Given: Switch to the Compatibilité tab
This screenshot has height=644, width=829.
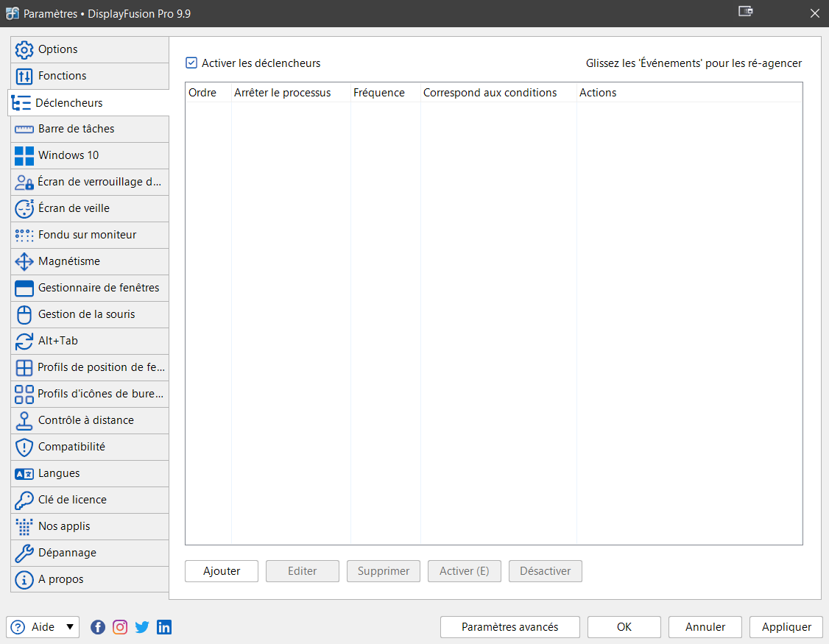Looking at the screenshot, I should (x=90, y=447).
